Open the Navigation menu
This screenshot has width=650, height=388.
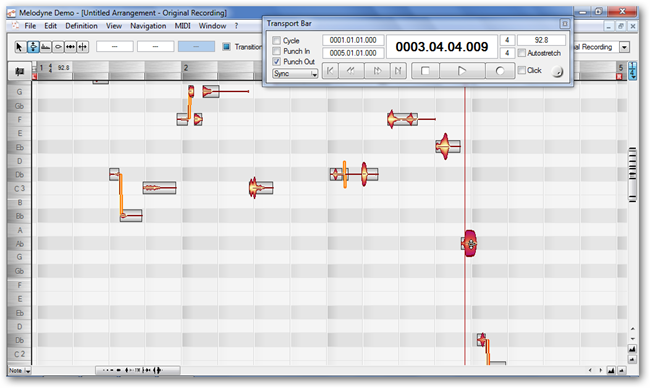[148, 26]
